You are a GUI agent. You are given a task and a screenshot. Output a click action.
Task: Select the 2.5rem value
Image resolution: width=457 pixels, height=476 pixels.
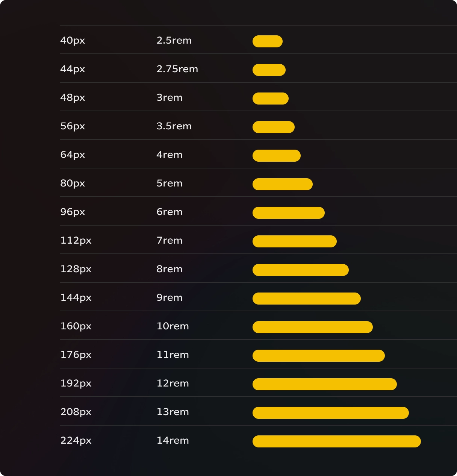click(x=174, y=40)
